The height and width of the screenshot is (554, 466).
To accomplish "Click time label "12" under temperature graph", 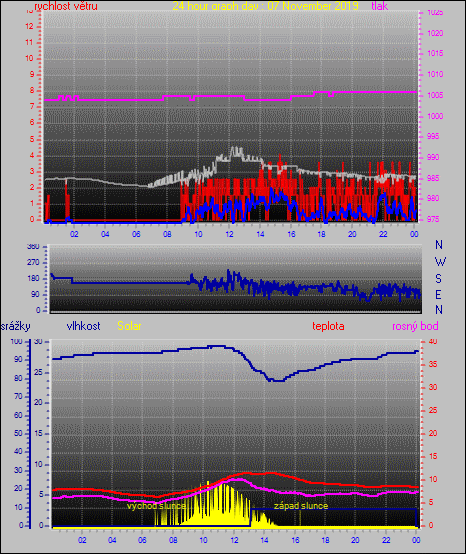I will (234, 540).
